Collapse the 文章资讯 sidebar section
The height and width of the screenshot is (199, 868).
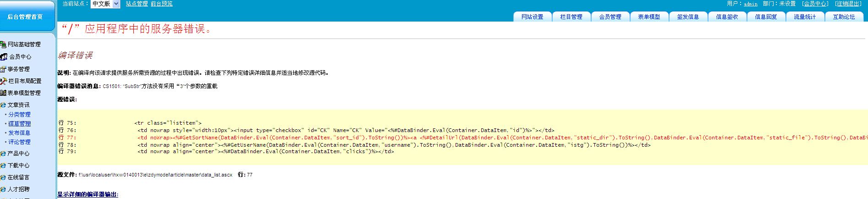coord(18,105)
